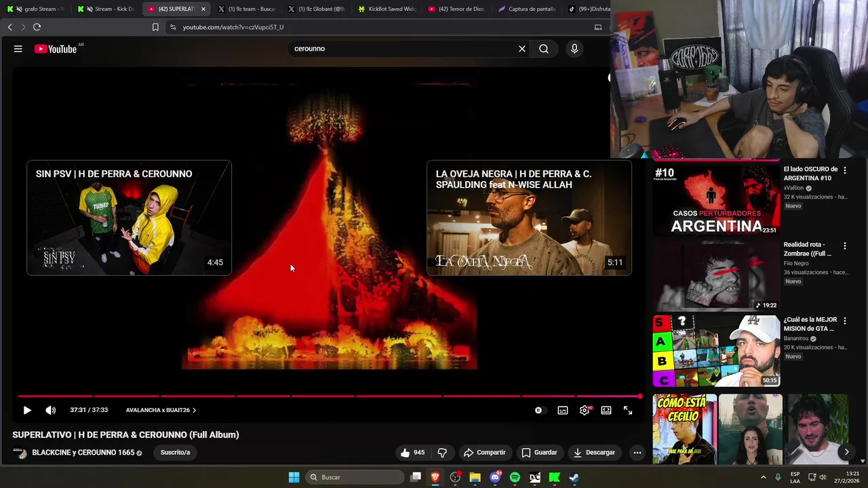Close the SUPERLATIVO YouTube tab
868x488 pixels.
(x=203, y=9)
